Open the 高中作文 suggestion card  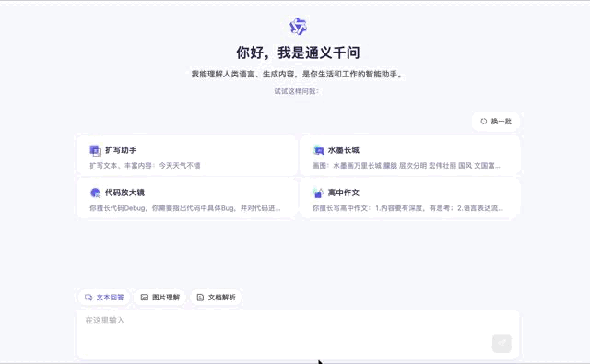tap(409, 198)
